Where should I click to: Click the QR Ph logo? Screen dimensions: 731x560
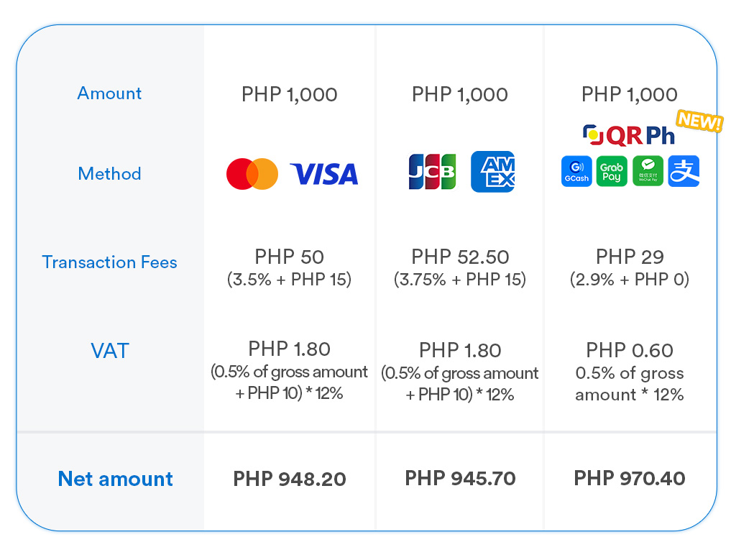[628, 135]
